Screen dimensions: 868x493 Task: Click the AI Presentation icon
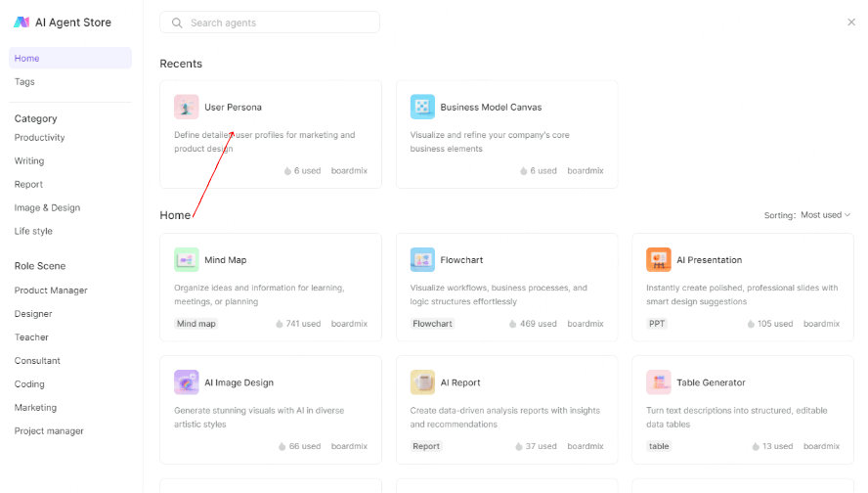[659, 260]
